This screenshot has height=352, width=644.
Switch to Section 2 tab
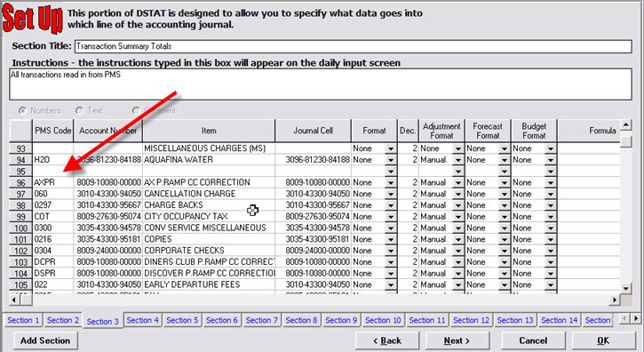(x=62, y=320)
